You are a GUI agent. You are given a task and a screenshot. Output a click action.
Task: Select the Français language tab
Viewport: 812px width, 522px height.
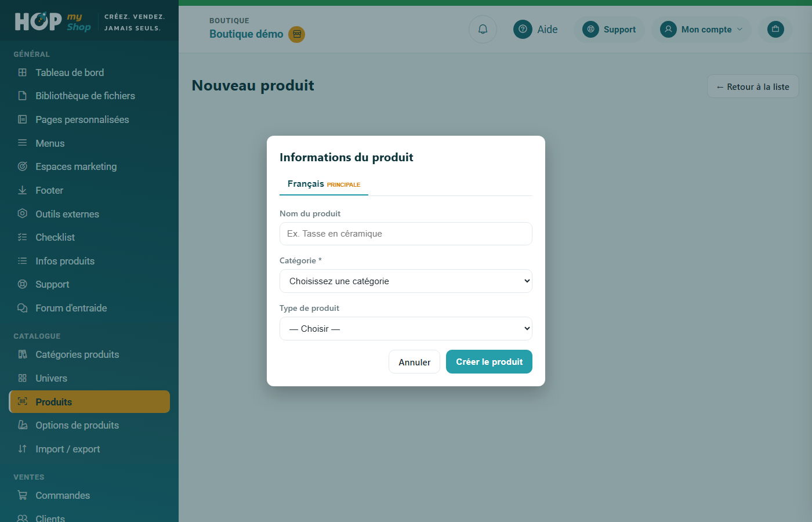[x=324, y=184]
